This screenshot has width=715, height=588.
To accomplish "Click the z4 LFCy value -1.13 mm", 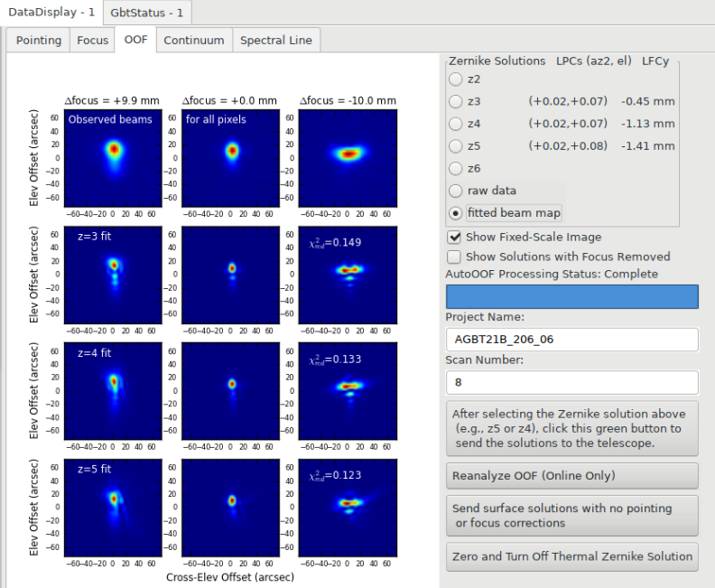I will tap(648, 124).
